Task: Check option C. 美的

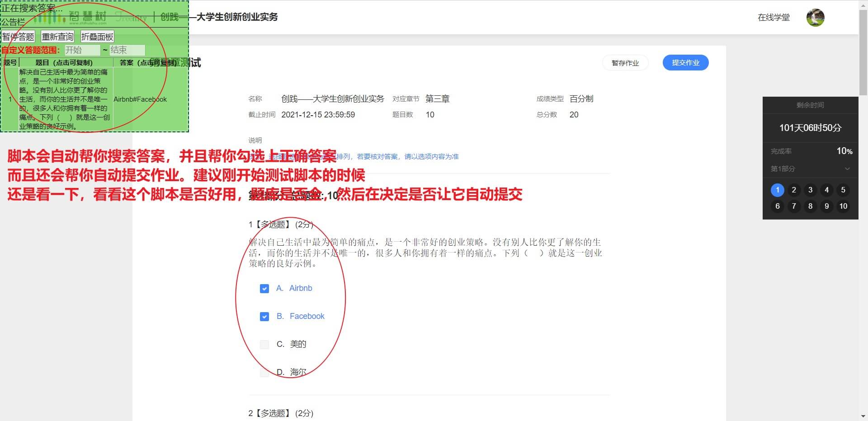Action: [x=264, y=345]
